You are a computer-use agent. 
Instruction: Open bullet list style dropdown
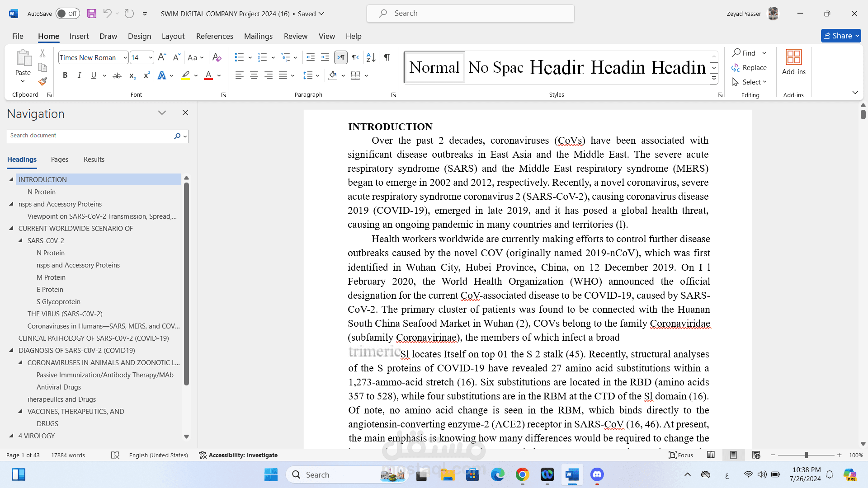(250, 57)
